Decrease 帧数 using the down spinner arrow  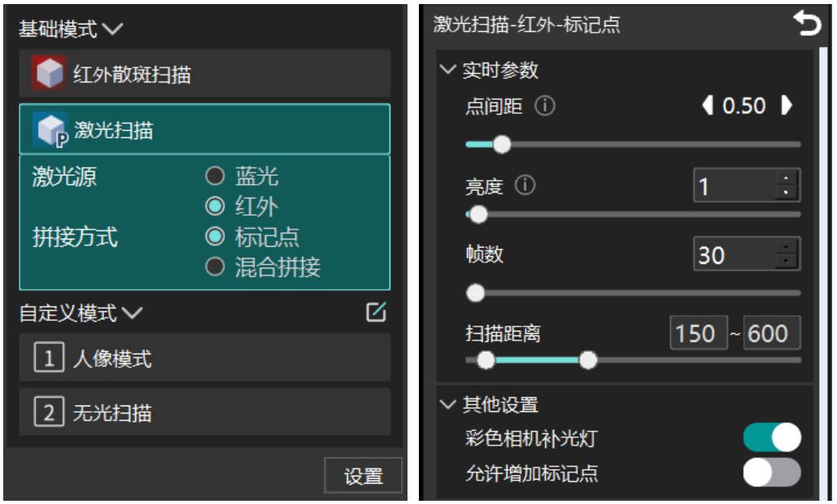click(x=786, y=261)
